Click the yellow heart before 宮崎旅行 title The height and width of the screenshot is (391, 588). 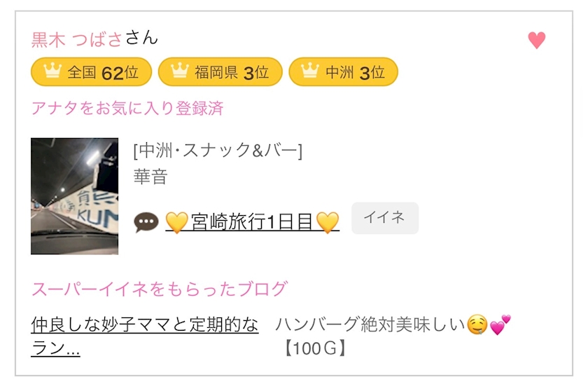tap(178, 223)
